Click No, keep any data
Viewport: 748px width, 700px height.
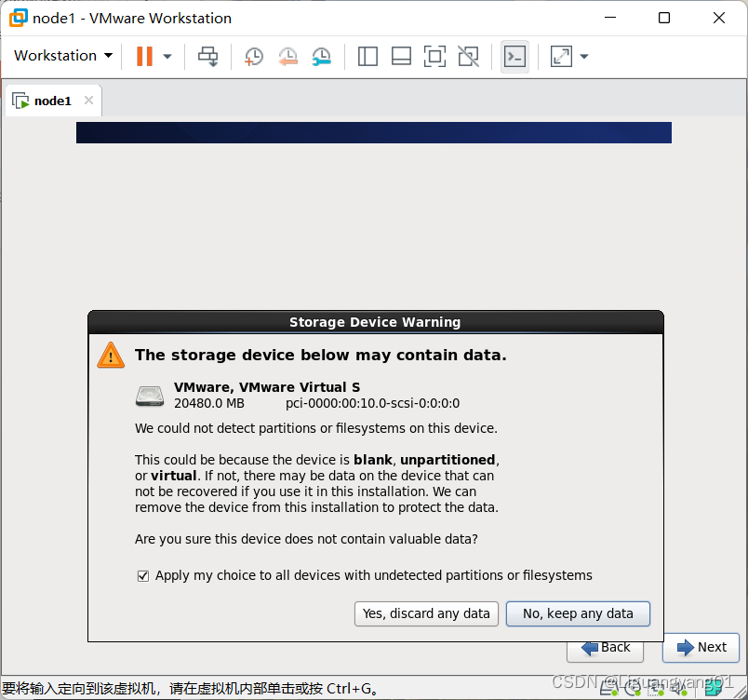578,613
